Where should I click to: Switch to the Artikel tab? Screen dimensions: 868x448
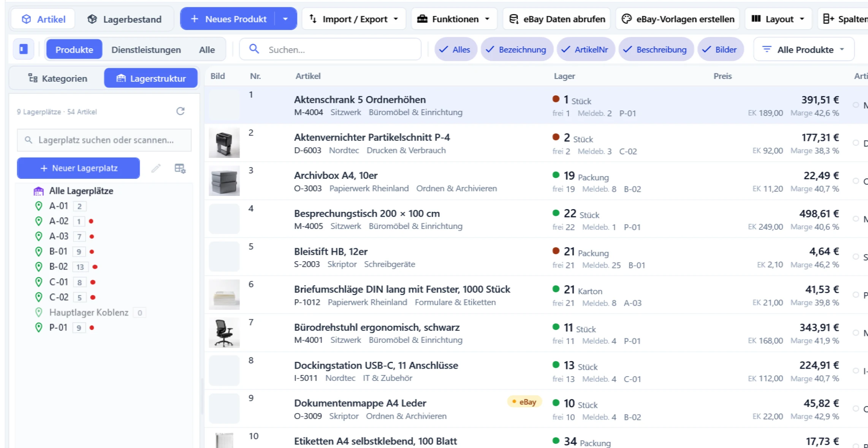click(43, 19)
